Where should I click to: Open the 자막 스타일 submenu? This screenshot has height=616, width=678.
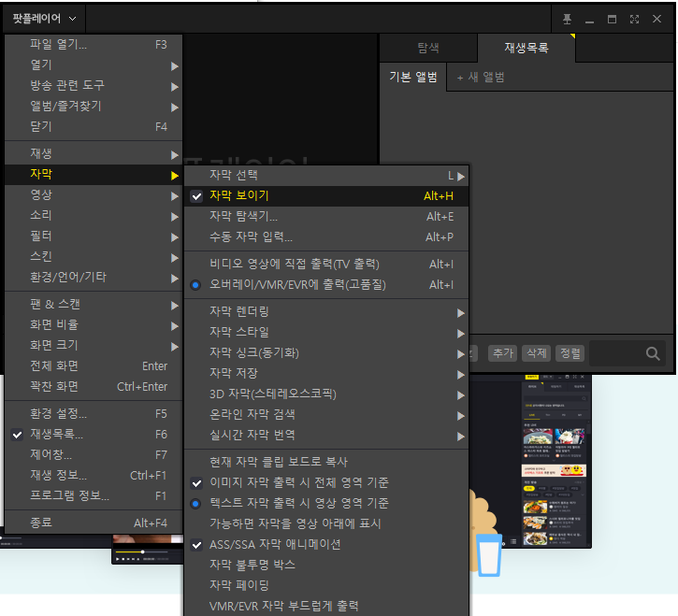point(239,332)
